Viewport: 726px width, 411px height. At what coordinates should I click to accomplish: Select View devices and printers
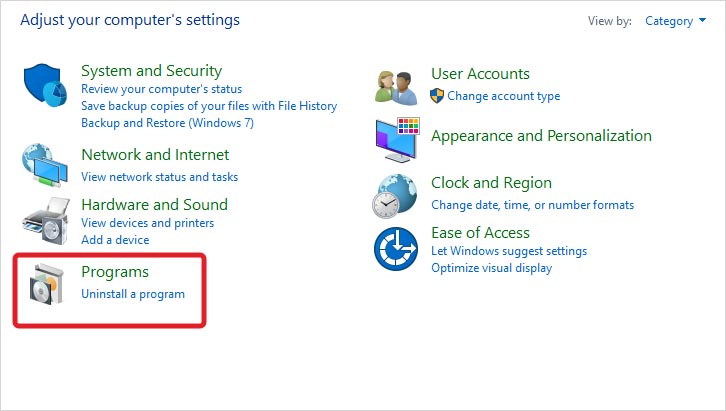[x=147, y=223]
